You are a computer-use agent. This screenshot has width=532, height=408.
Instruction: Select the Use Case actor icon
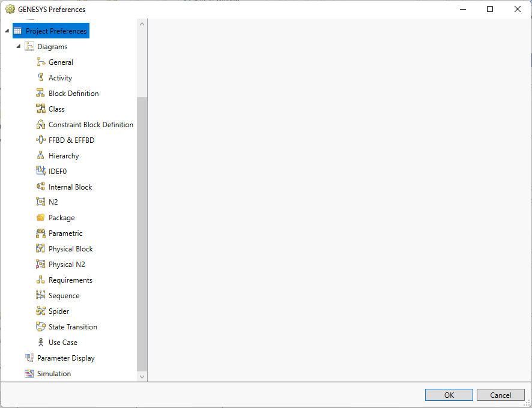41,343
